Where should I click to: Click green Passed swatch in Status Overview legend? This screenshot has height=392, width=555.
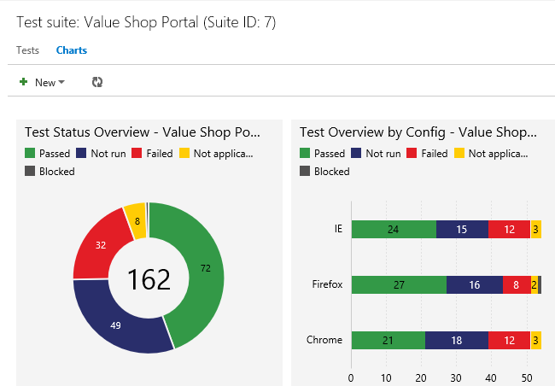click(x=31, y=154)
